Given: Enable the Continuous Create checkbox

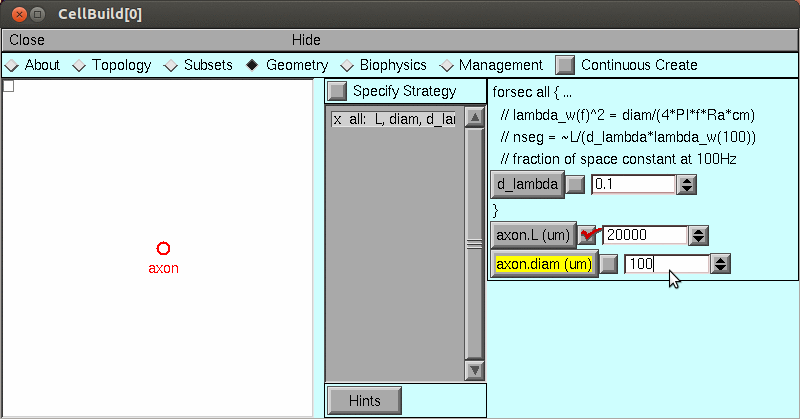Looking at the screenshot, I should (x=566, y=65).
